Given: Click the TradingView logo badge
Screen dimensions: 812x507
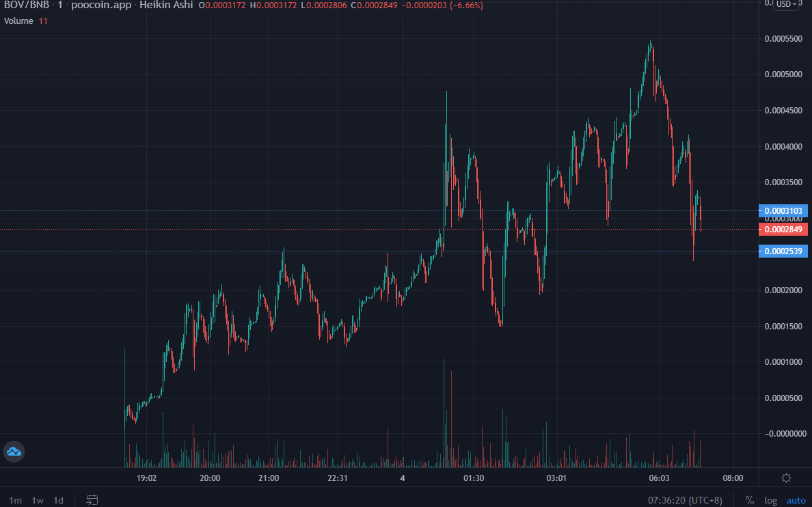Looking at the screenshot, I should (14, 452).
